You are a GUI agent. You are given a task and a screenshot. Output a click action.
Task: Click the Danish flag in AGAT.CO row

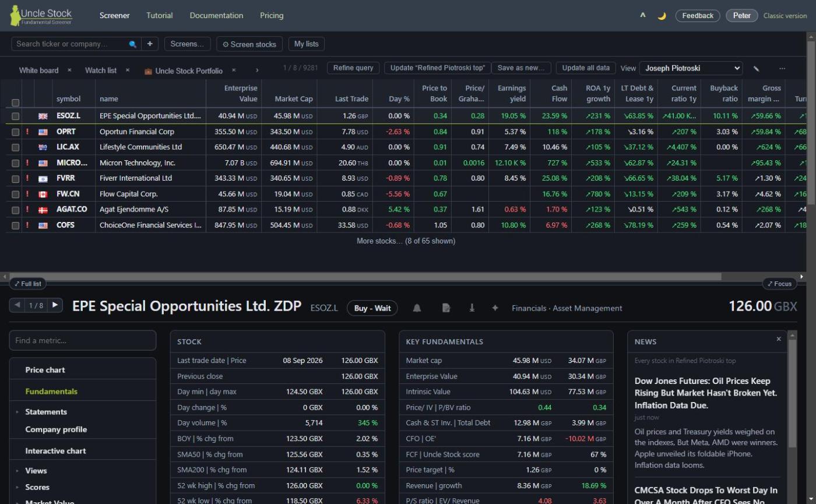pos(43,210)
